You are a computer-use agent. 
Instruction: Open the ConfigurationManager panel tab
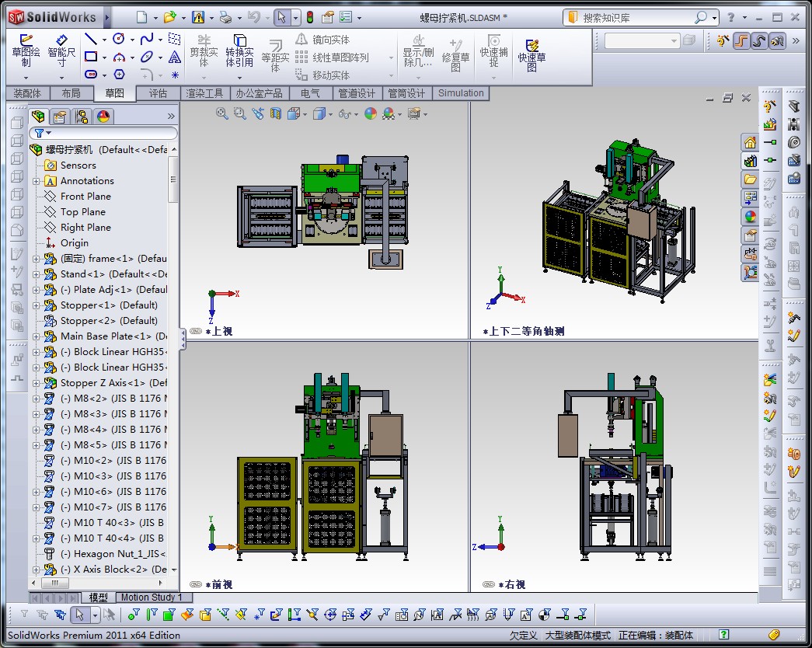tap(82, 117)
